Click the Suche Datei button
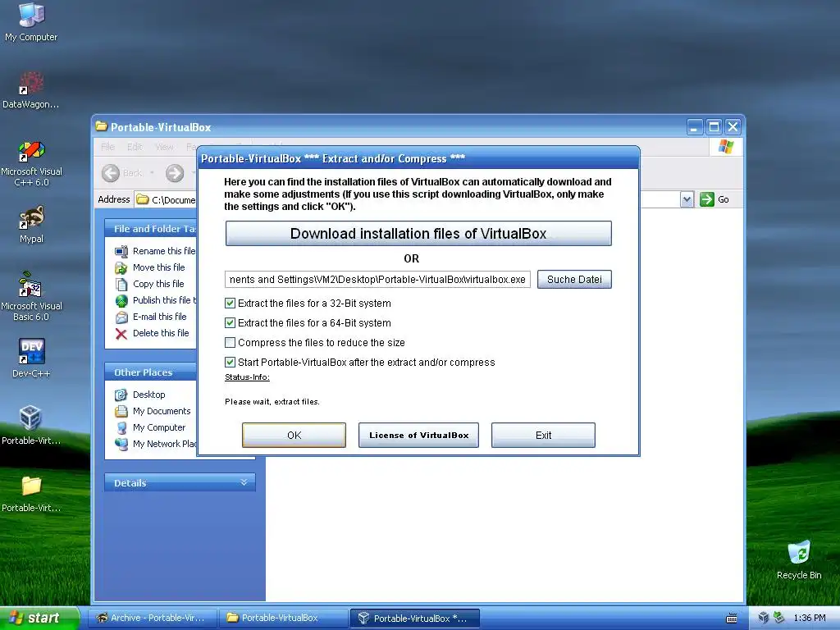 [x=574, y=279]
